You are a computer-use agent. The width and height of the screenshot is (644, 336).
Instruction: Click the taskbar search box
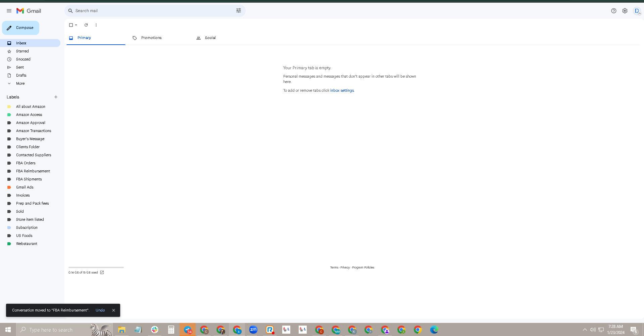(64, 330)
